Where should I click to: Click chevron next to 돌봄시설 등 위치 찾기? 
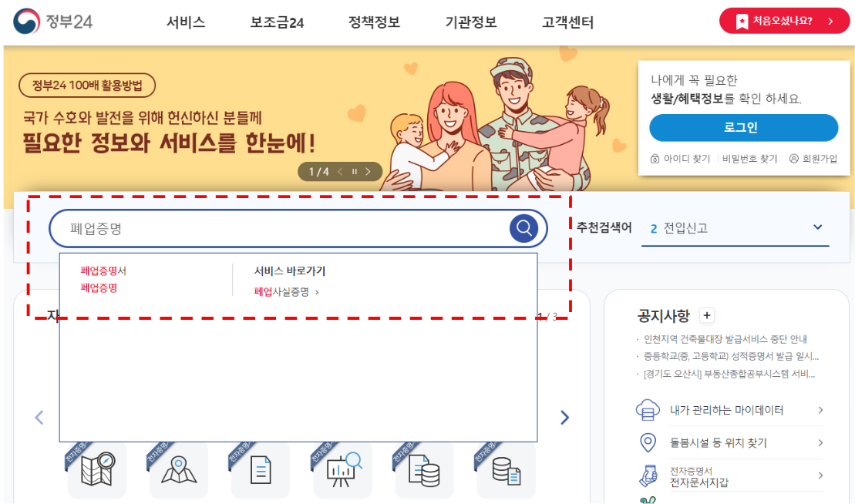pos(820,442)
